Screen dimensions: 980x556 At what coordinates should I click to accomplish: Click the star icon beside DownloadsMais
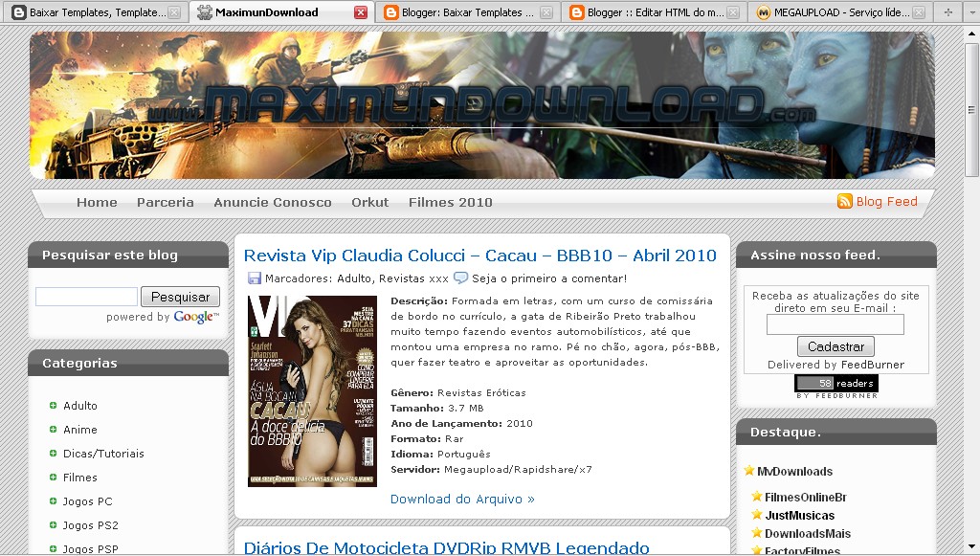[757, 533]
